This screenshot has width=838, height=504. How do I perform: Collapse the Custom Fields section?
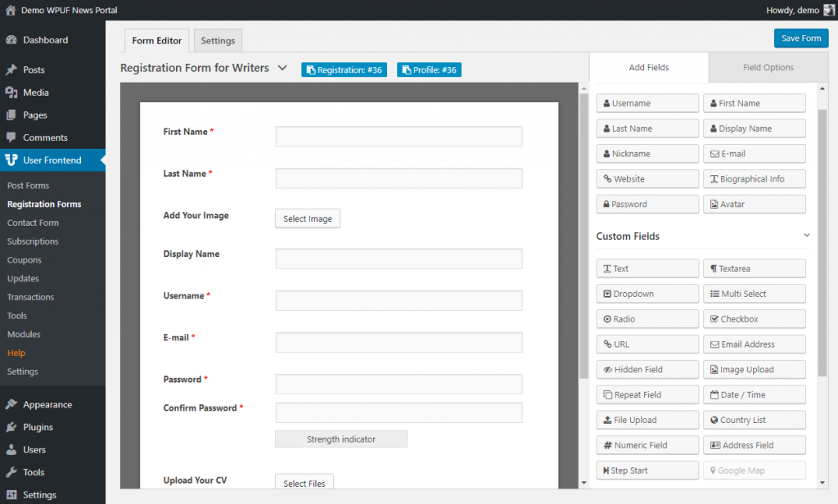click(807, 236)
